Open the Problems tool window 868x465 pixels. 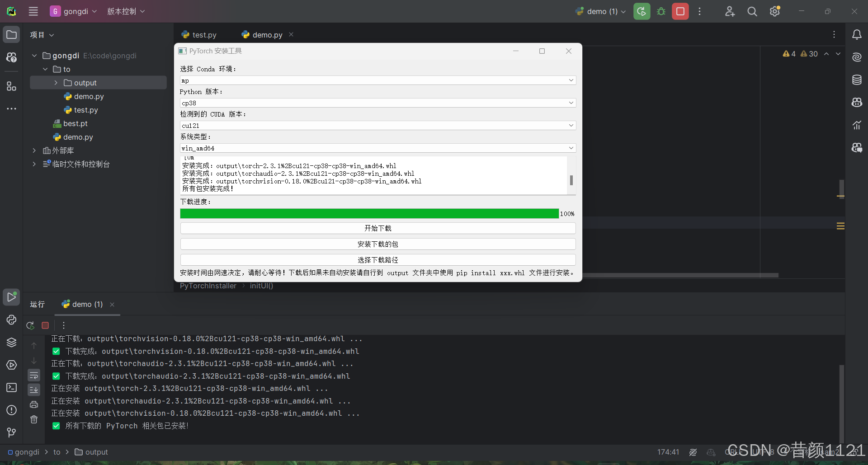(x=11, y=410)
